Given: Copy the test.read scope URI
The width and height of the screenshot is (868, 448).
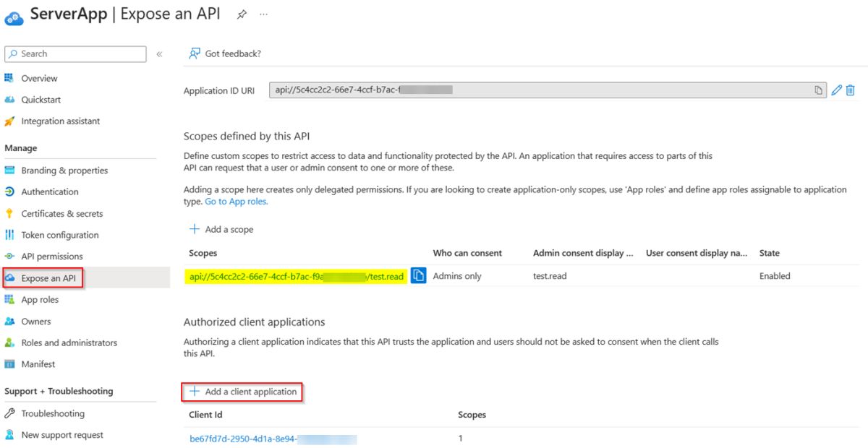Looking at the screenshot, I should pyautogui.click(x=418, y=275).
